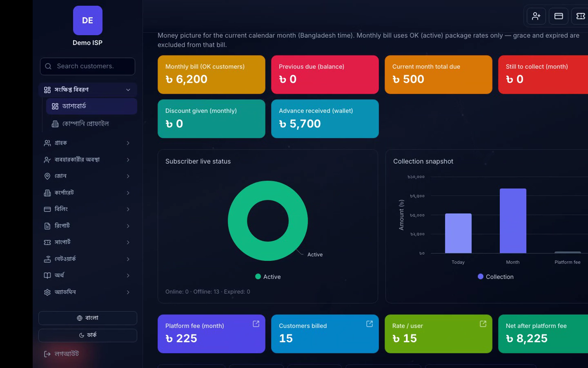Viewport: 588px width, 368px height.
Task: Click the DE company logo avatar
Action: 88,20
